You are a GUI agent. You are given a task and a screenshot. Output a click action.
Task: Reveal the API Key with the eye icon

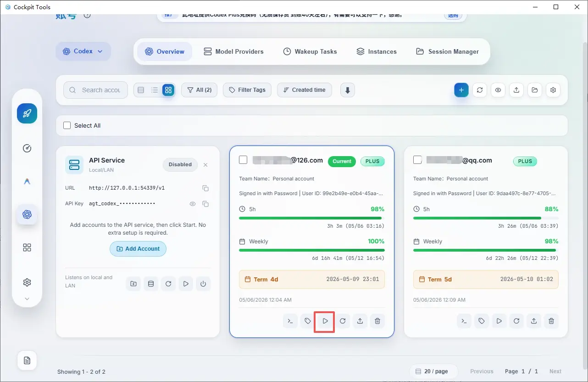click(193, 204)
